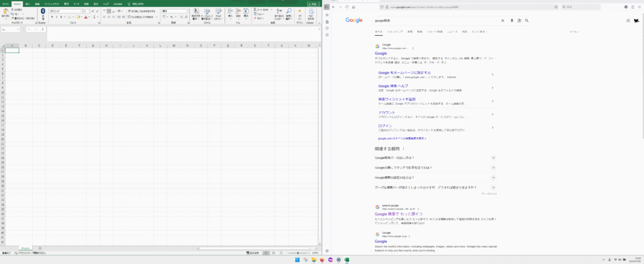The width and height of the screenshot is (644, 264).
Task: Switch to the Images search tab
Action: (x=410, y=31)
